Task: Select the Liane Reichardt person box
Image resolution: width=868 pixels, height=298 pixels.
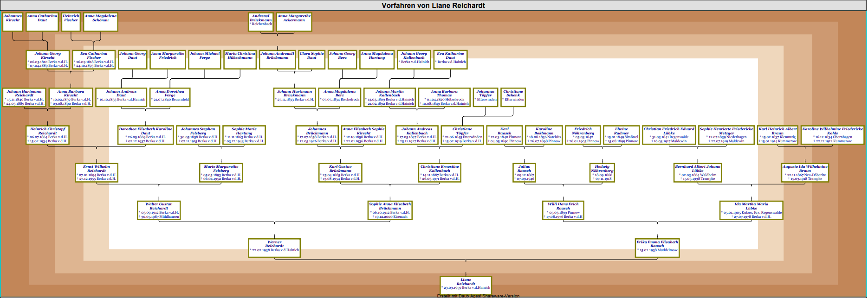Action: (466, 284)
